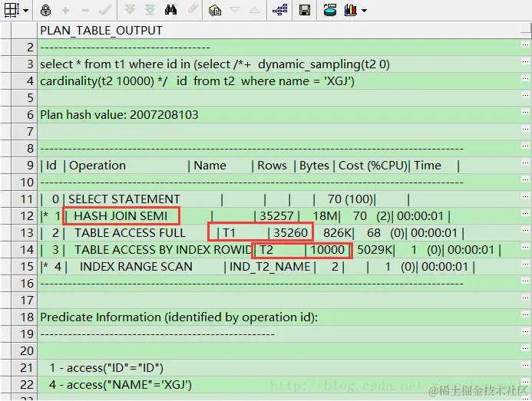
Task: Toggle the edit data lock icon
Action: [45, 11]
